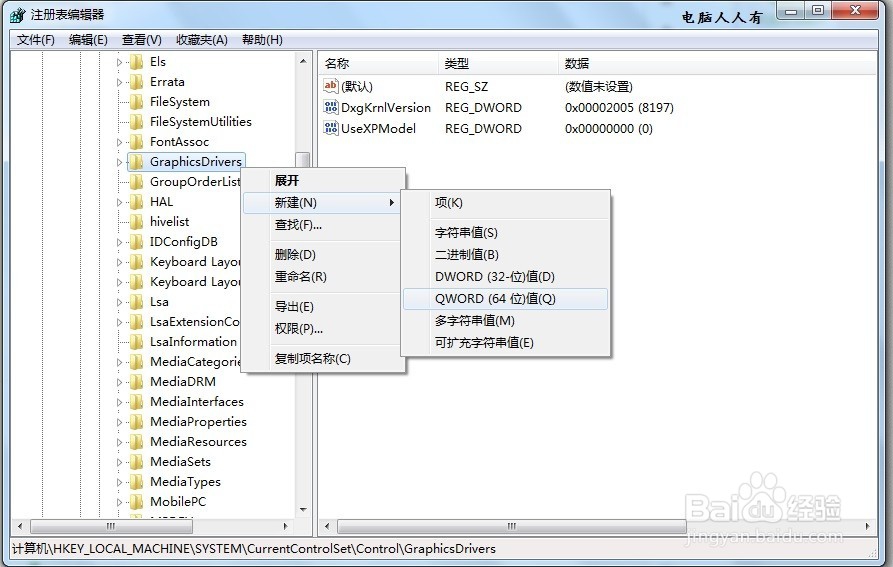Click the hivelist folder icon

(x=136, y=221)
